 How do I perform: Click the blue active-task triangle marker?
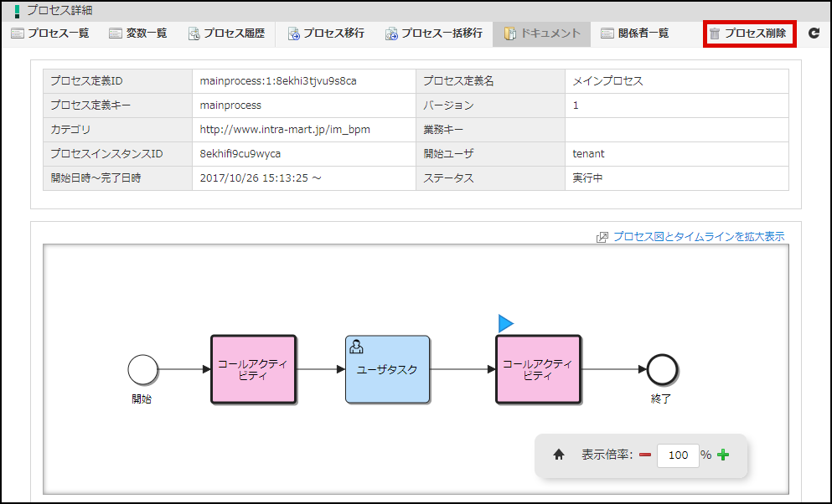pyautogui.click(x=505, y=323)
